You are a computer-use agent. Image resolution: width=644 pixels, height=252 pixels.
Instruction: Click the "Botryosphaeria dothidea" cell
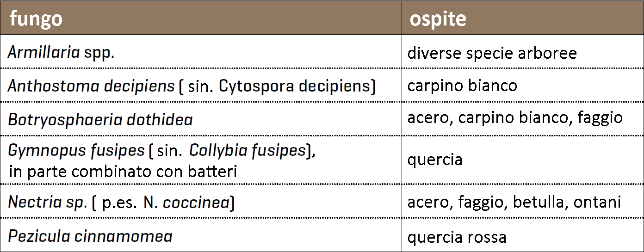click(x=100, y=119)
